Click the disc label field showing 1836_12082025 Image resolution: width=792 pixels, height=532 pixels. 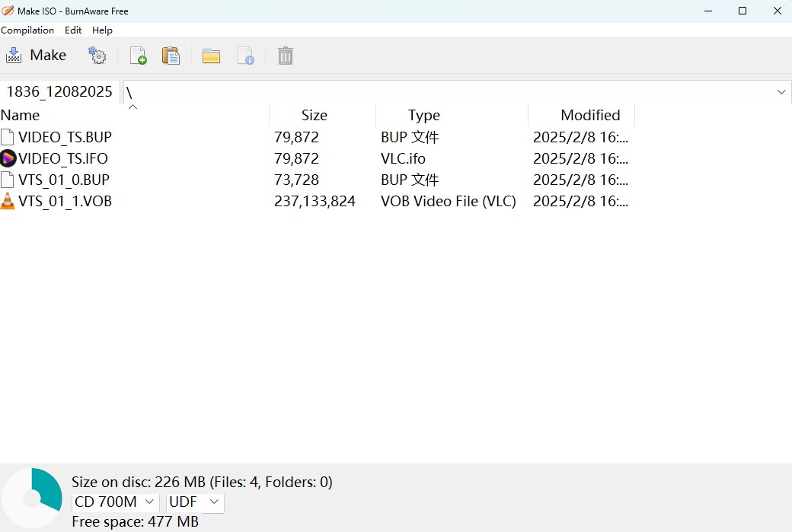pyautogui.click(x=58, y=91)
